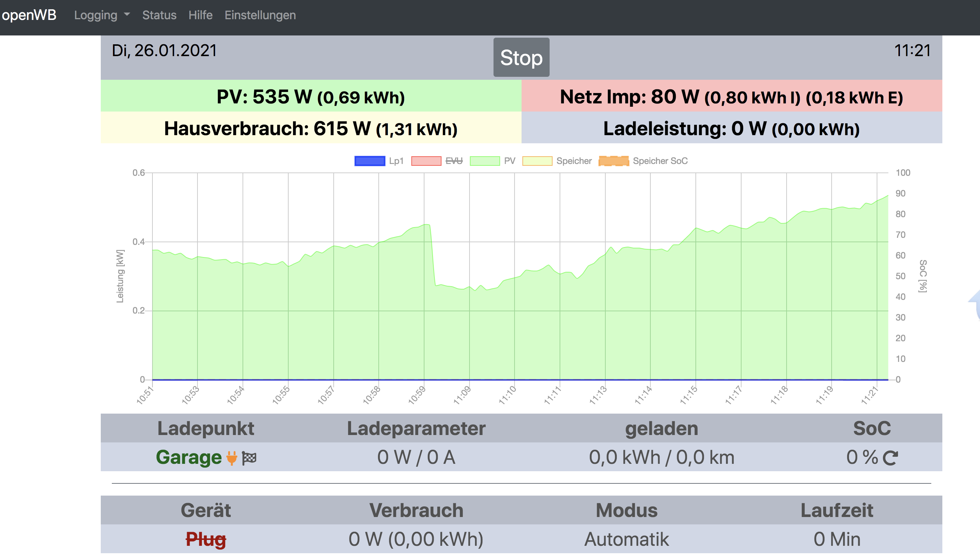Click the Logging caret arrow
The image size is (980, 558).
[x=127, y=14]
